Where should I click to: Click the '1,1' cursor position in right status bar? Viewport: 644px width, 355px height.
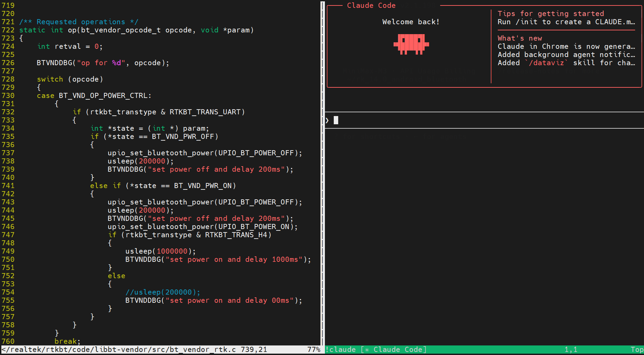571,350
